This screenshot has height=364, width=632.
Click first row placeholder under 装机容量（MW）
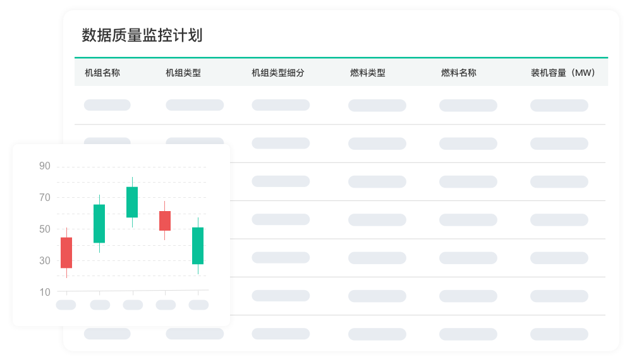pyautogui.click(x=559, y=106)
